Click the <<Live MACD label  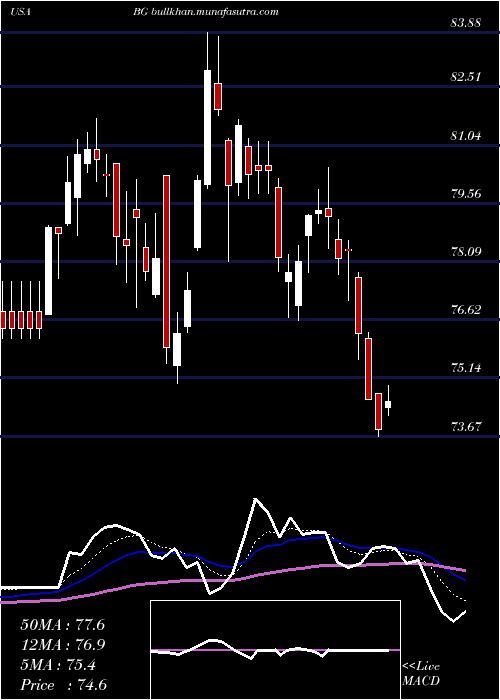pyautogui.click(x=421, y=674)
